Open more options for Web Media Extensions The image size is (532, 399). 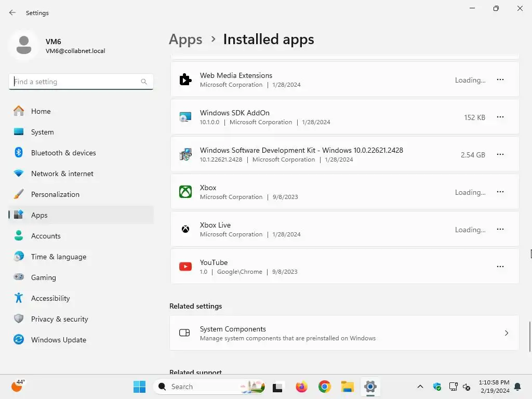tap(500, 79)
